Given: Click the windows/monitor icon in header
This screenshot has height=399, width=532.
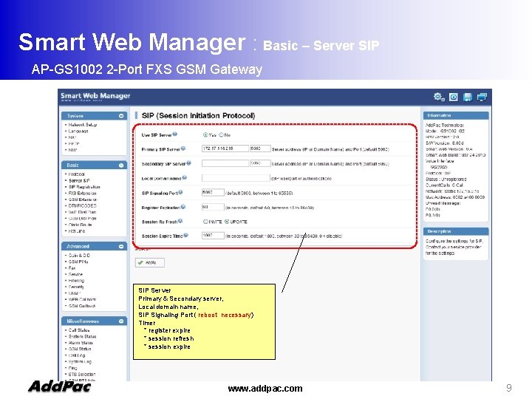Looking at the screenshot, I should (482, 98).
